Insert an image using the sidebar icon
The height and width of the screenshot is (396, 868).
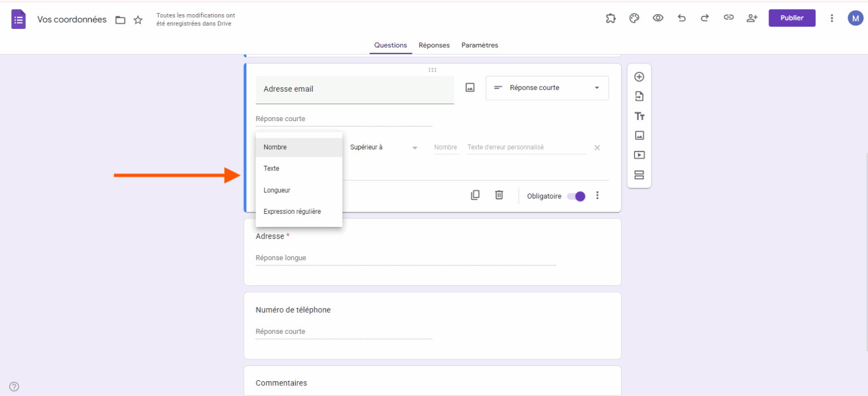point(639,135)
